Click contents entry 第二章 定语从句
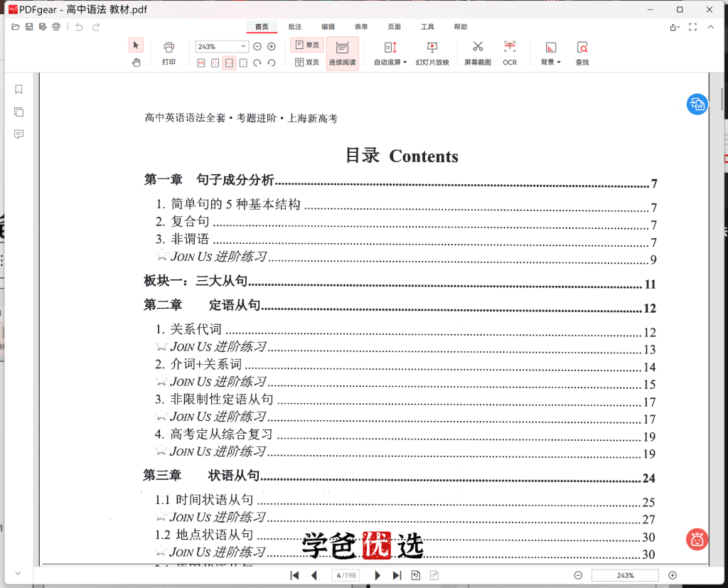The height and width of the screenshot is (588, 728). 400,306
